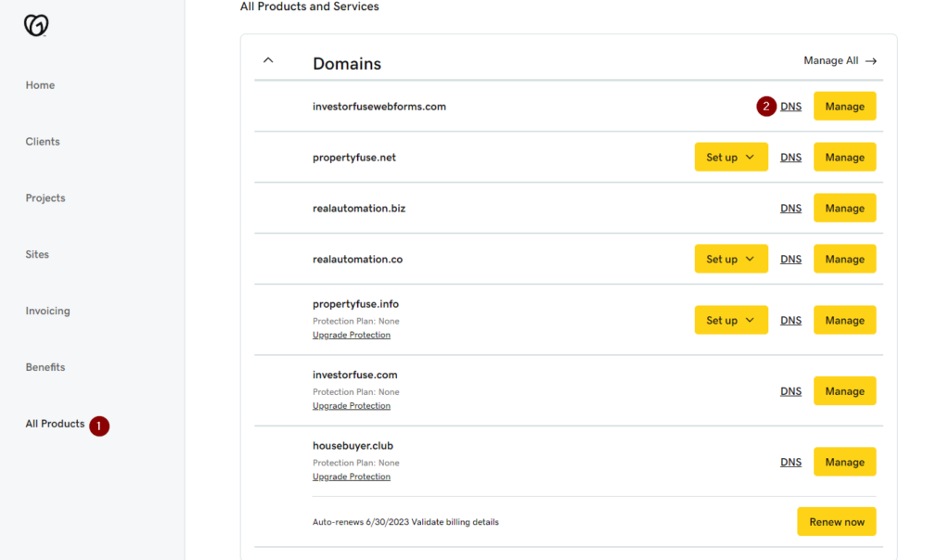Open Clients in sidebar

click(43, 142)
